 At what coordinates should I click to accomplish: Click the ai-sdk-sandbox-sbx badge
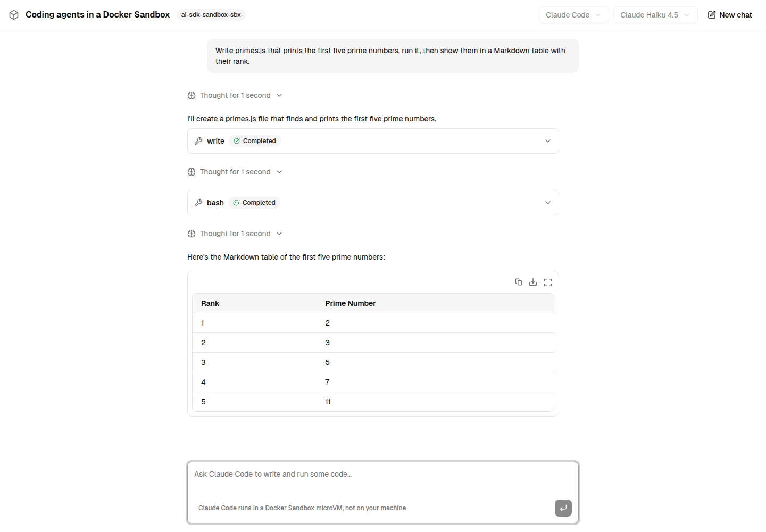coord(211,15)
